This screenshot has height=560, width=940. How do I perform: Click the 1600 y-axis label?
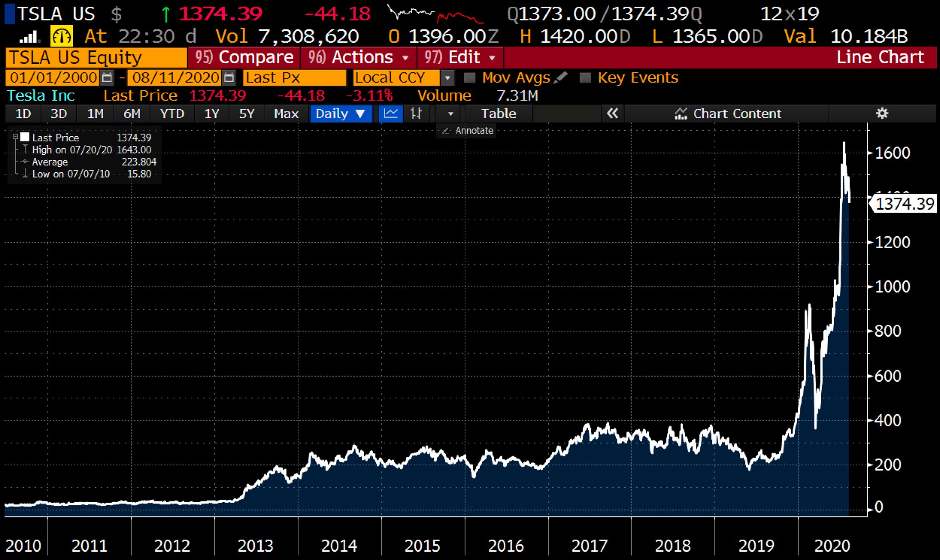(892, 153)
